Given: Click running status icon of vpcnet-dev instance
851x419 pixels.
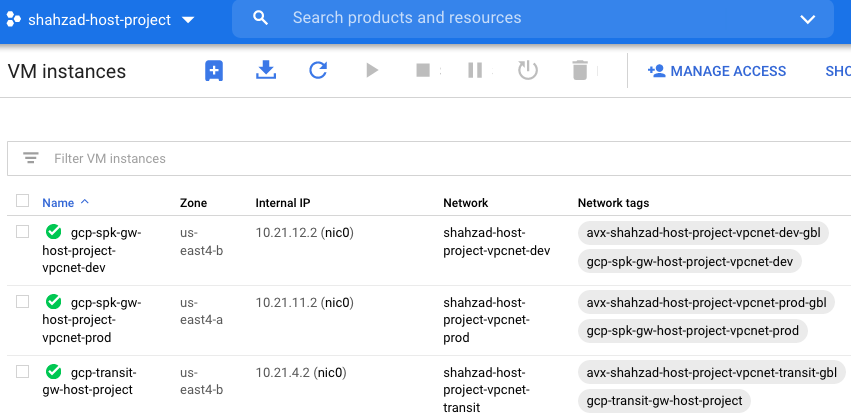Looking at the screenshot, I should (53, 232).
